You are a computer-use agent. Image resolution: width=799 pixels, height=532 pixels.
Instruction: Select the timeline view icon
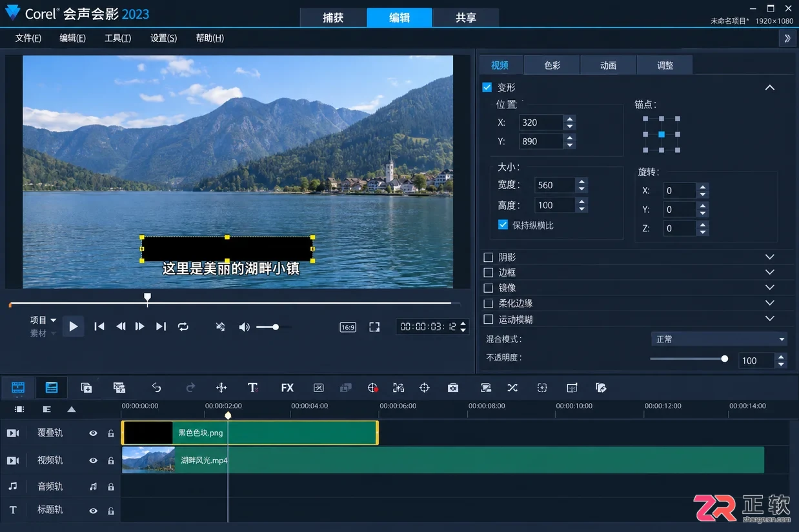click(52, 388)
